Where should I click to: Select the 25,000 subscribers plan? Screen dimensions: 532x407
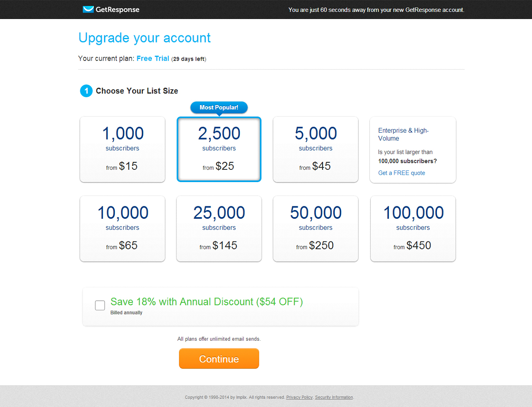tap(219, 229)
